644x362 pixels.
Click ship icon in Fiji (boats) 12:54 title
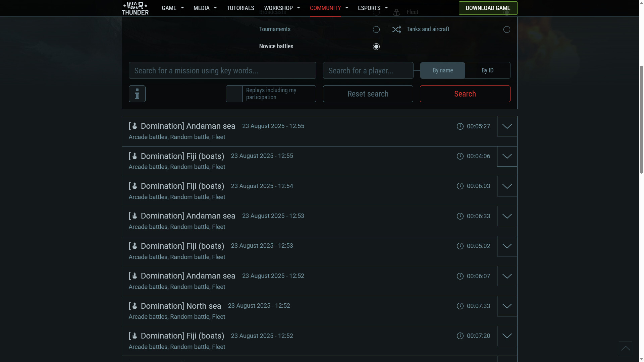pyautogui.click(x=134, y=186)
